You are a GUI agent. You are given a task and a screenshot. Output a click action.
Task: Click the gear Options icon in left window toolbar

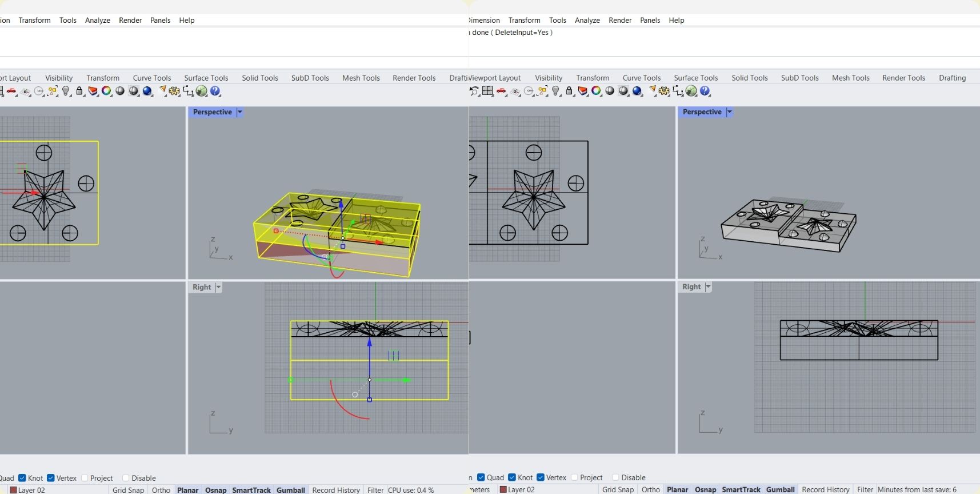[174, 91]
